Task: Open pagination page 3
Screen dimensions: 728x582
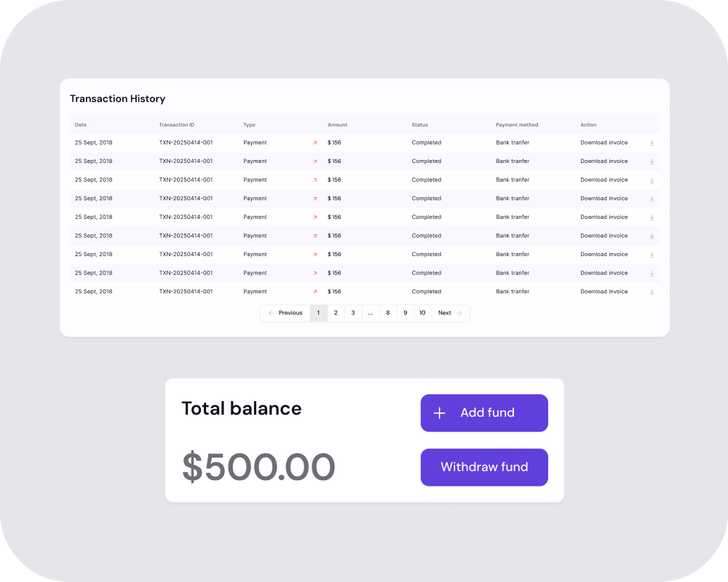Action: (353, 313)
